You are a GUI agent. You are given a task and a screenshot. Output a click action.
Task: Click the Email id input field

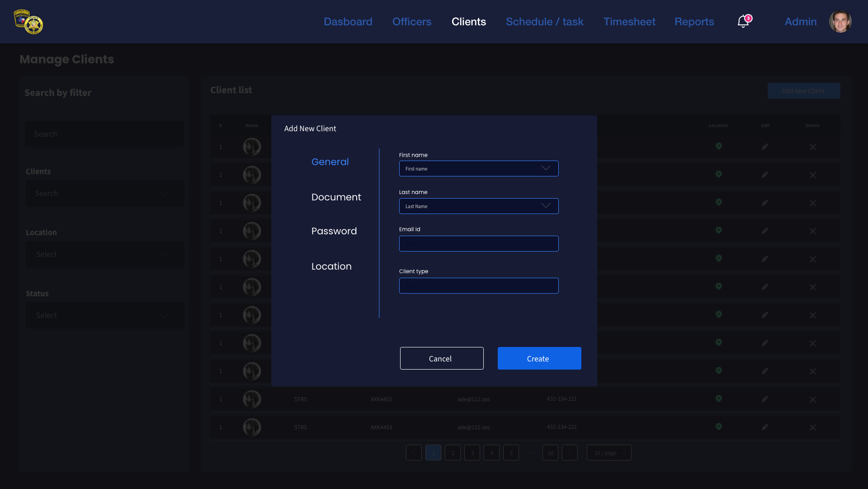[478, 244]
